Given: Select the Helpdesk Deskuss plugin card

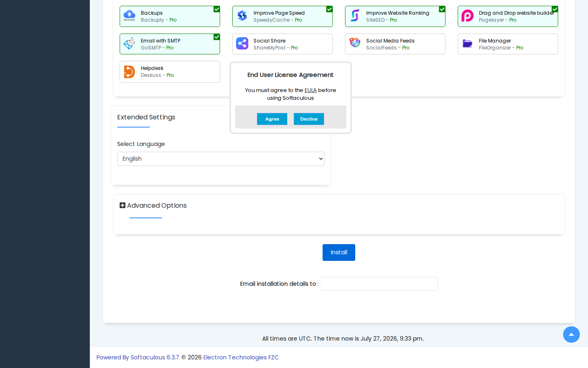Looking at the screenshot, I should pos(170,72).
